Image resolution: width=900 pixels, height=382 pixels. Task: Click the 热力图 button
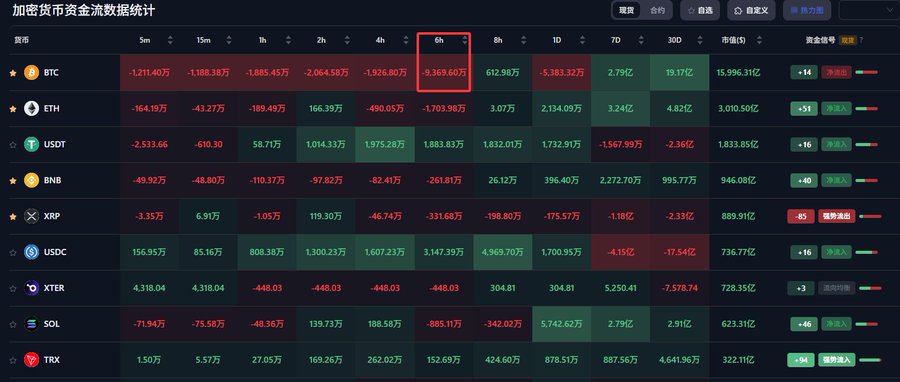[807, 10]
